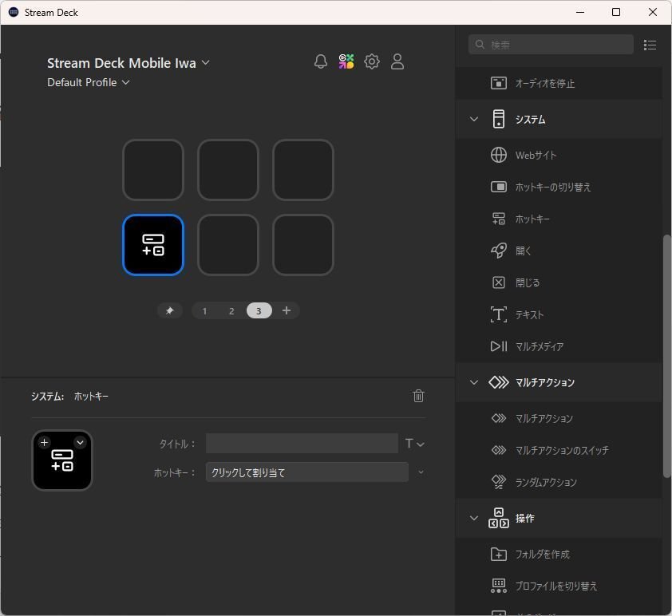
Task: Select the bottom-middle empty key
Action: tap(228, 245)
